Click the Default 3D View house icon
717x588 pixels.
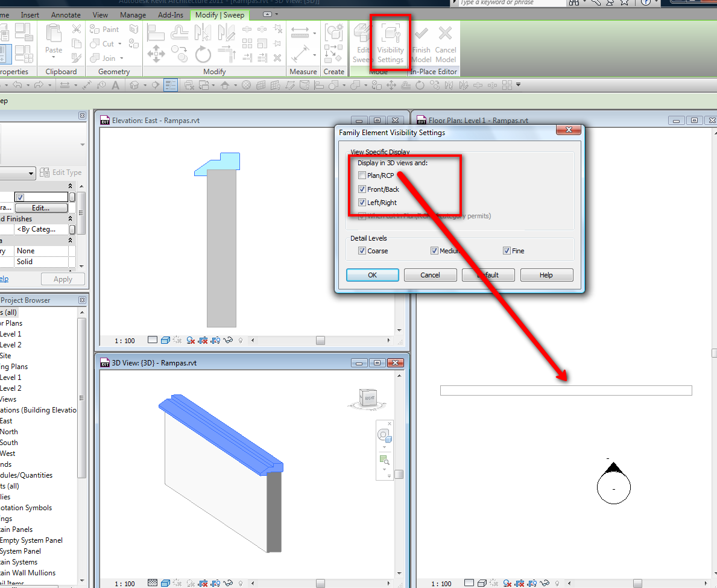coord(134,85)
